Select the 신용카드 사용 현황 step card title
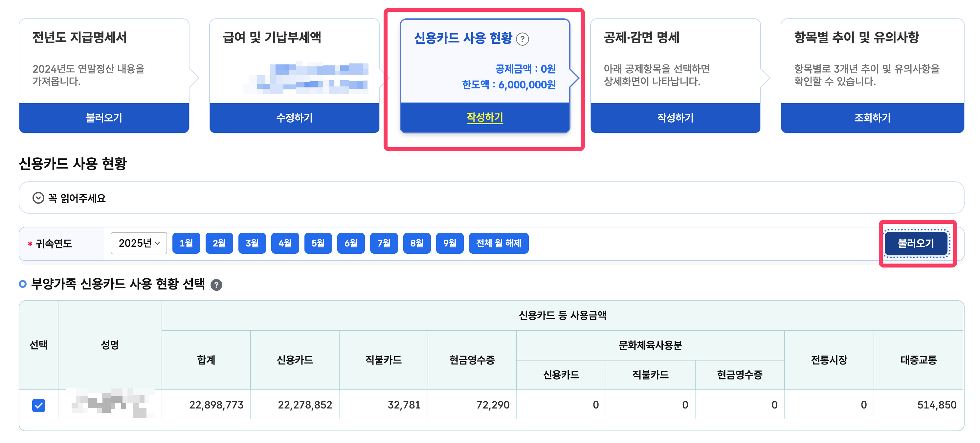 [x=463, y=38]
